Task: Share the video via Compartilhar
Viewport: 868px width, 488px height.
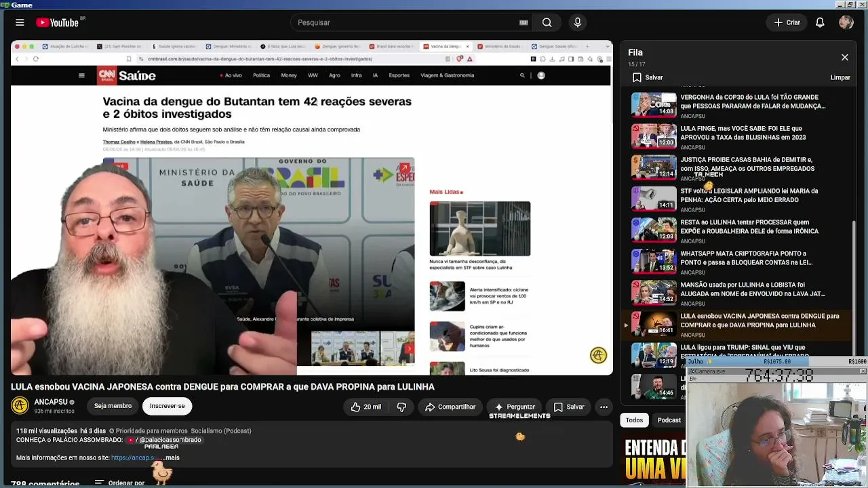Action: pyautogui.click(x=450, y=407)
